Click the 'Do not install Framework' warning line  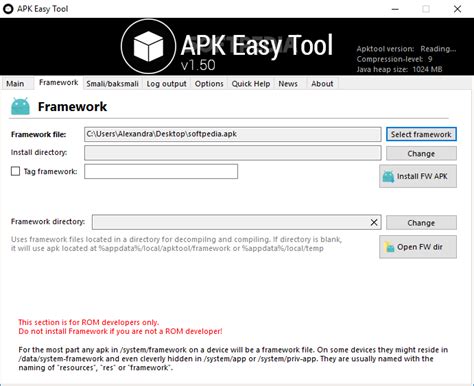coord(120,331)
